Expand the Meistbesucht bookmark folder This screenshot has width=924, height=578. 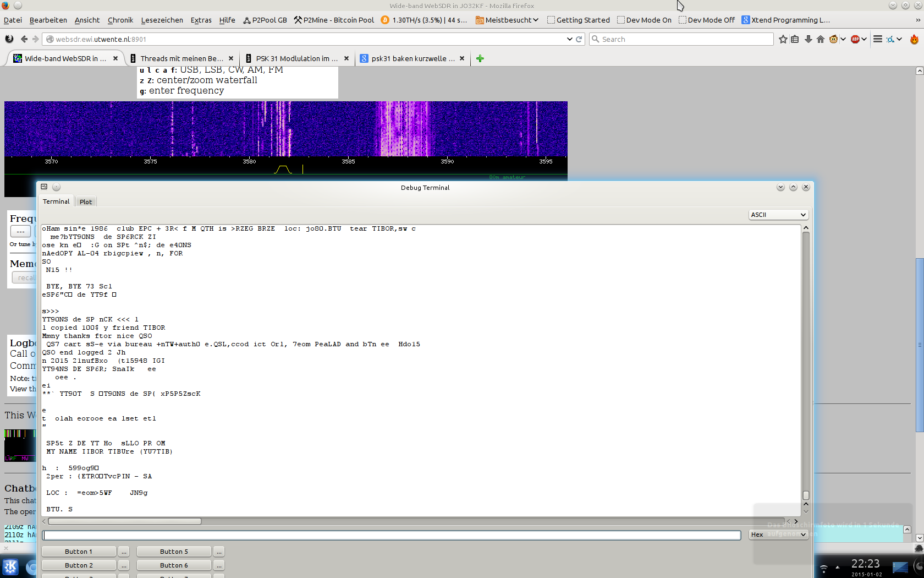click(507, 20)
